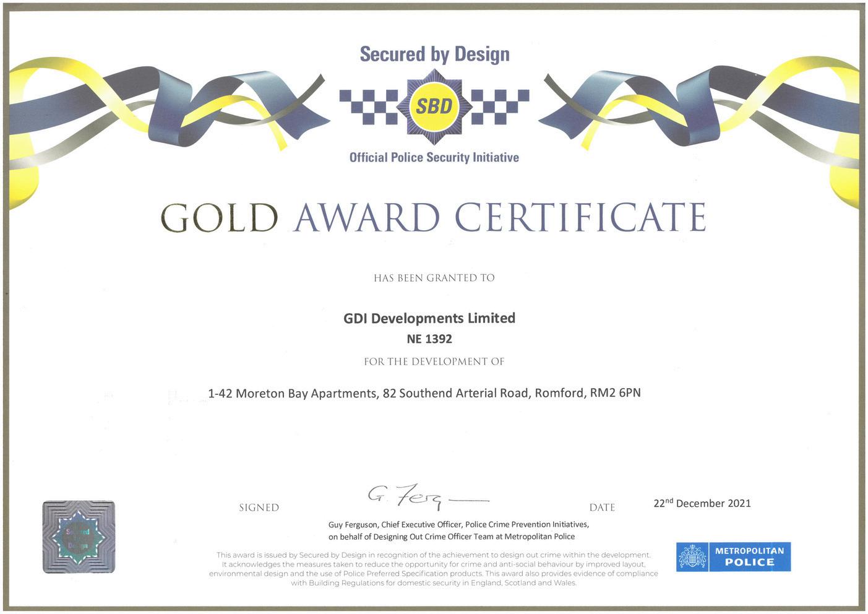Click the line starting 'This award is issued'
The image size is (868, 614).
coord(434,555)
